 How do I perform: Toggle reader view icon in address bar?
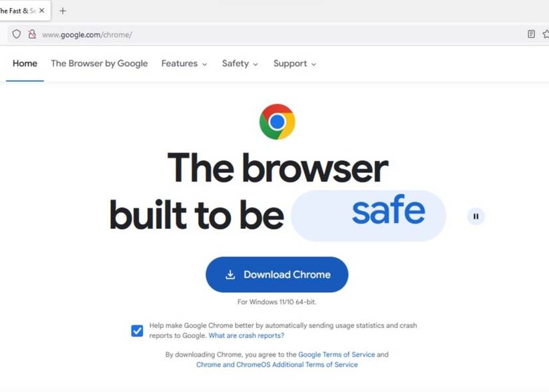(531, 34)
